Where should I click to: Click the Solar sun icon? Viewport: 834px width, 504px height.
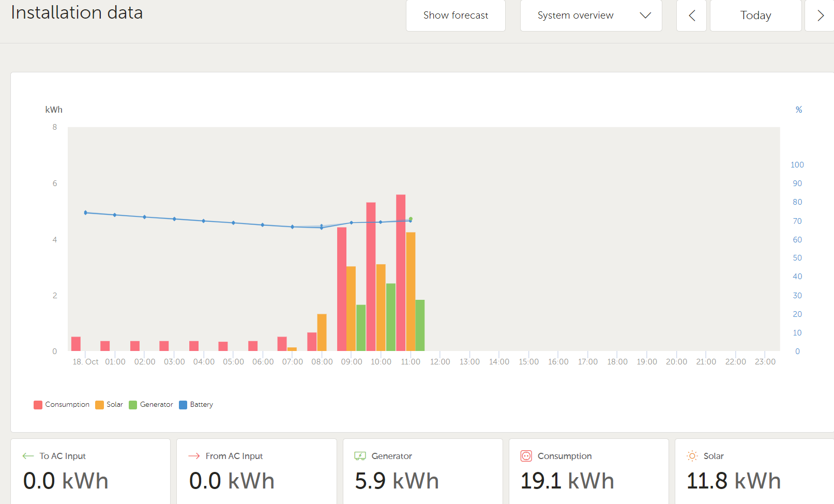692,456
